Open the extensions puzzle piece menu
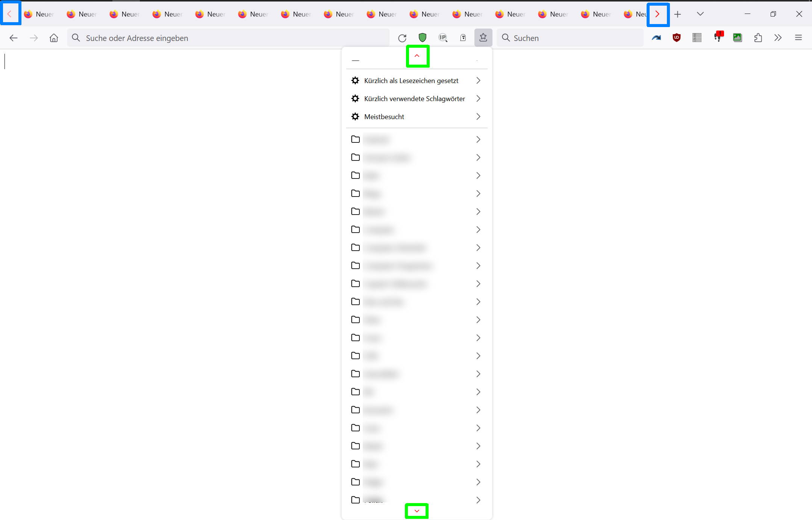 (x=758, y=38)
